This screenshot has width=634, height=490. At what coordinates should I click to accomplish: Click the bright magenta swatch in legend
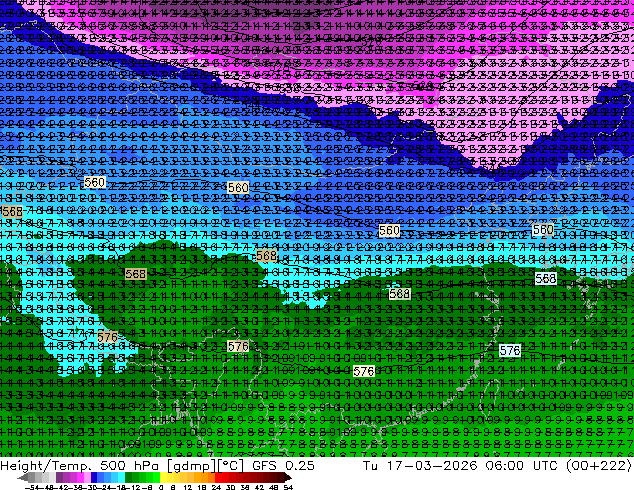[80, 478]
